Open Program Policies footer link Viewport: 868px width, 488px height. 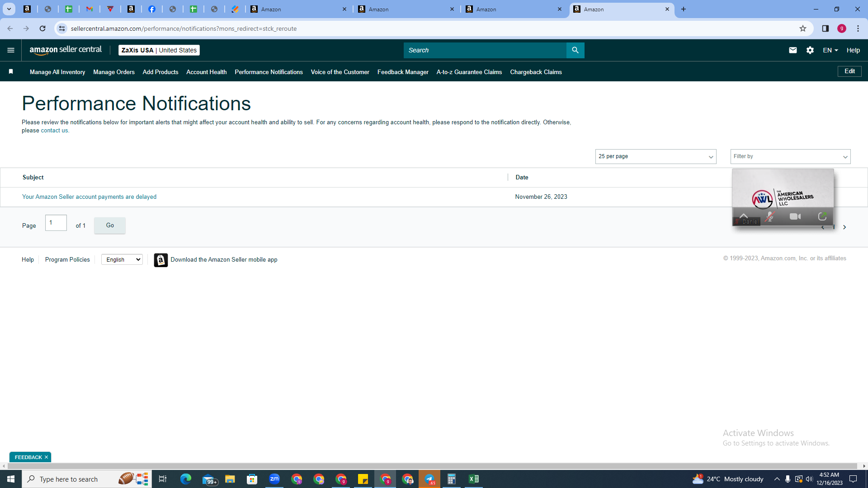[x=67, y=259]
